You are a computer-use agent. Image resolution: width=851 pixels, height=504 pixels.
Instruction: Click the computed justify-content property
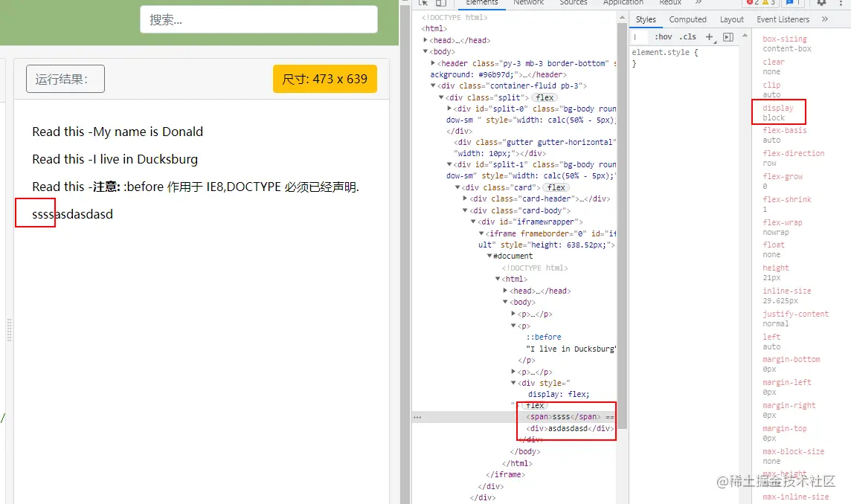pyautogui.click(x=795, y=314)
